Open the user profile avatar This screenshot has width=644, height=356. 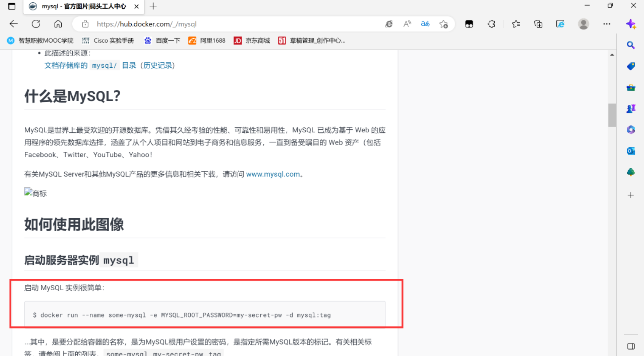(583, 24)
